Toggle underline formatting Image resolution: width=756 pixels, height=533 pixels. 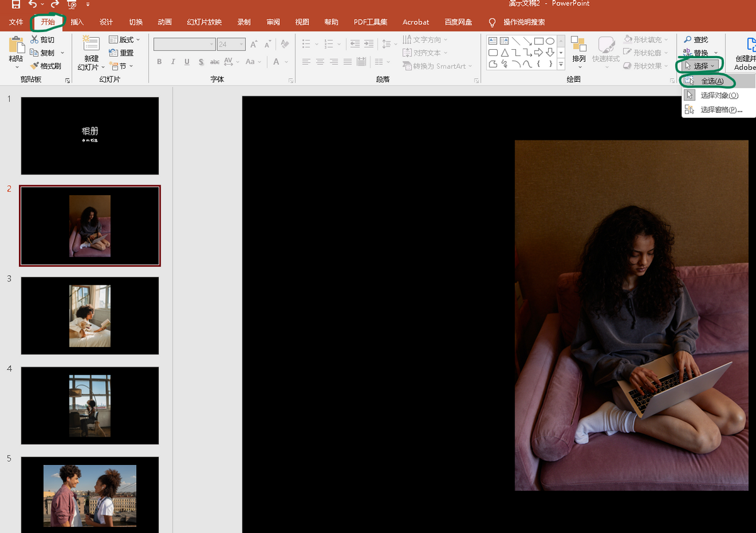coord(187,62)
